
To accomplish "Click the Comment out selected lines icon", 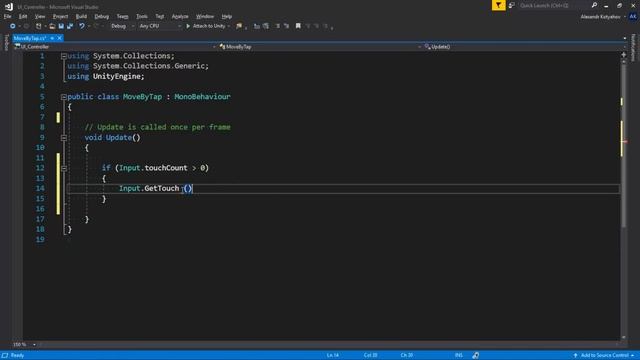I will [x=257, y=26].
